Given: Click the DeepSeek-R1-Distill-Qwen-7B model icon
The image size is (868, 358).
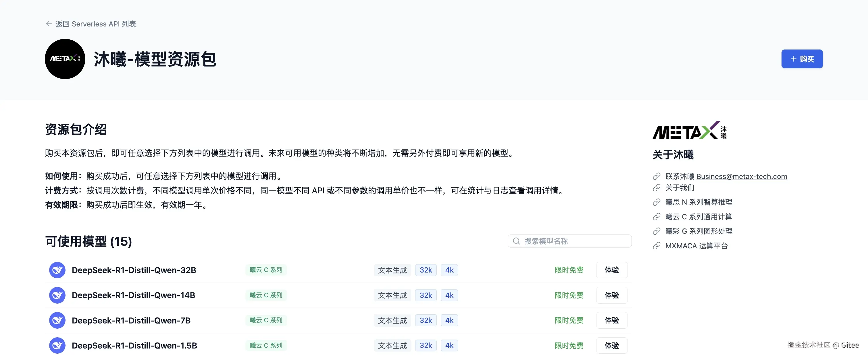Looking at the screenshot, I should click(57, 320).
